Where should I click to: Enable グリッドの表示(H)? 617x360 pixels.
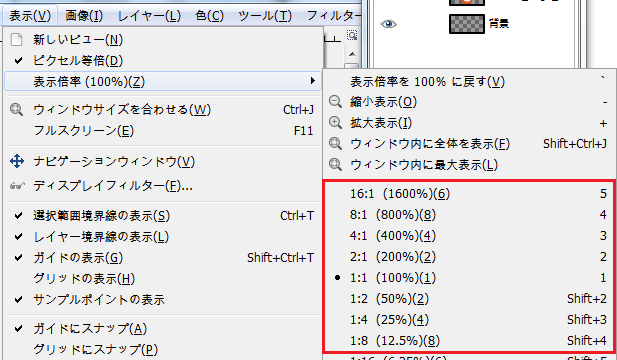pos(163,279)
